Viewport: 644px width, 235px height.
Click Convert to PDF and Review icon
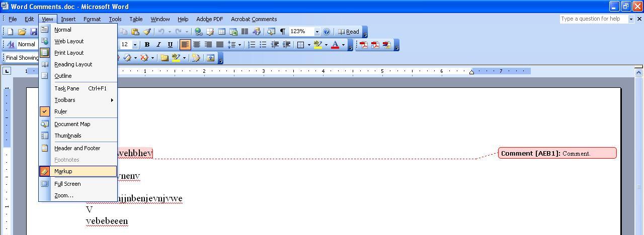386,45
